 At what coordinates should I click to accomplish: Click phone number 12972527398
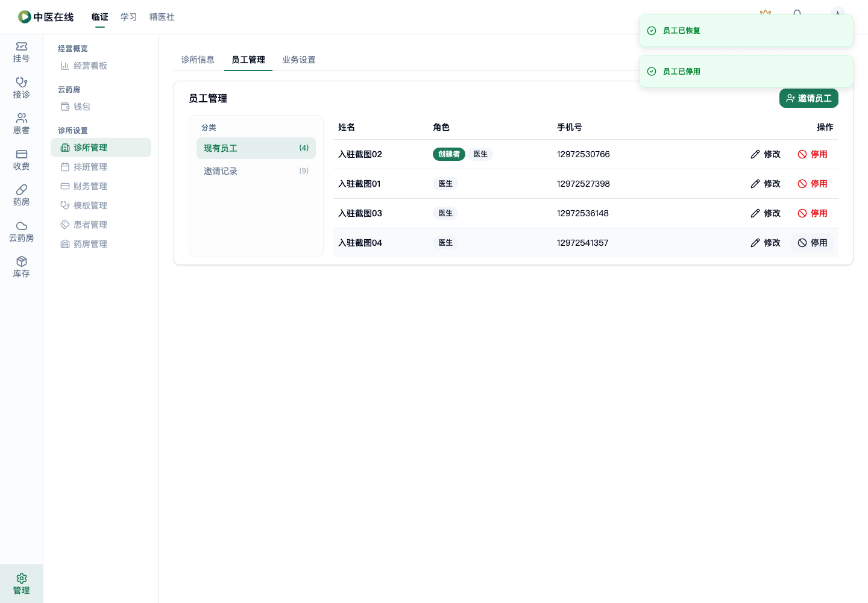click(583, 184)
